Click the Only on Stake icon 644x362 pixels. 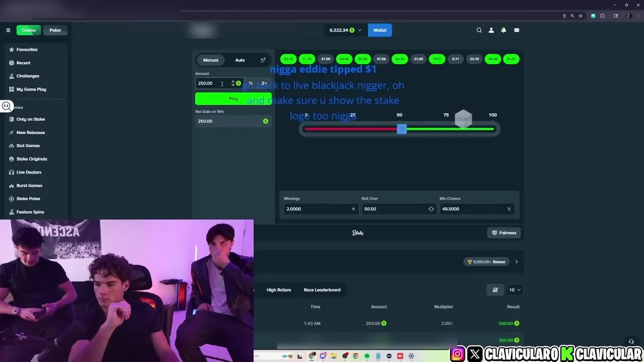pos(12,119)
